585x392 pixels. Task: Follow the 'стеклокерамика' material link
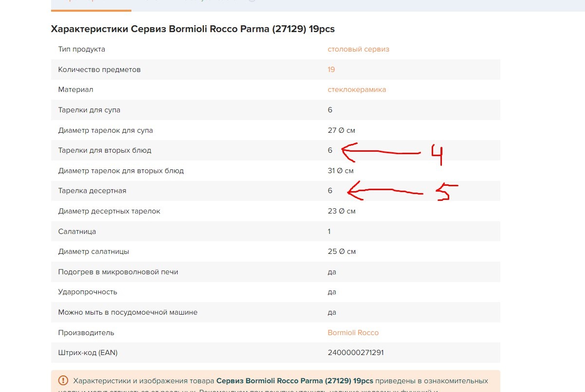[x=357, y=89]
